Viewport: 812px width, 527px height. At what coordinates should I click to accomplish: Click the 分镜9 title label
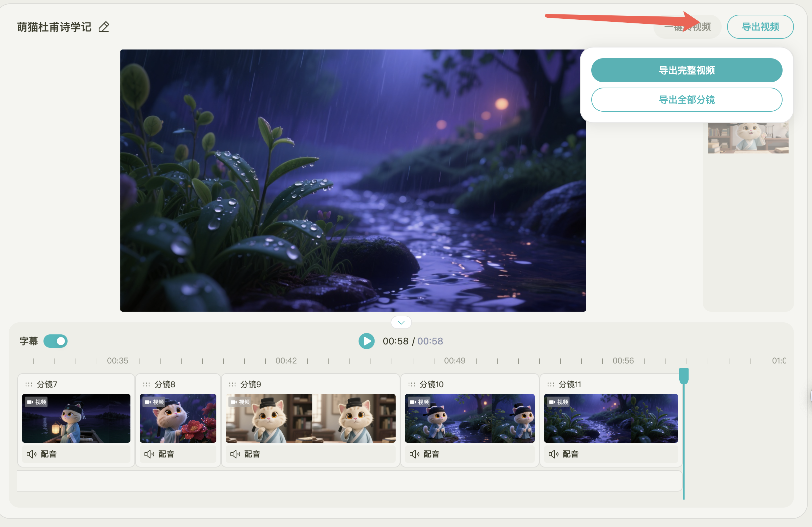pos(251,385)
